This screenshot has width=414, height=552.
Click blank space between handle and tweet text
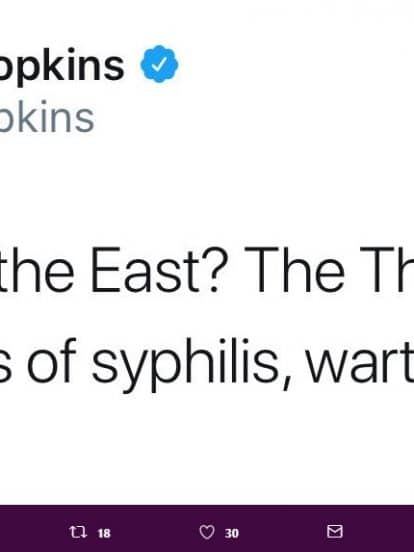click(x=207, y=187)
